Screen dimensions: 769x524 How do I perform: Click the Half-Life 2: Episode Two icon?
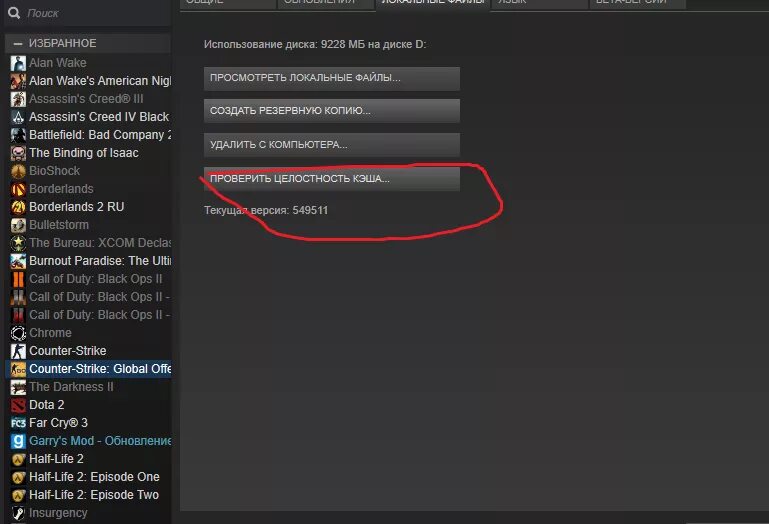point(18,495)
